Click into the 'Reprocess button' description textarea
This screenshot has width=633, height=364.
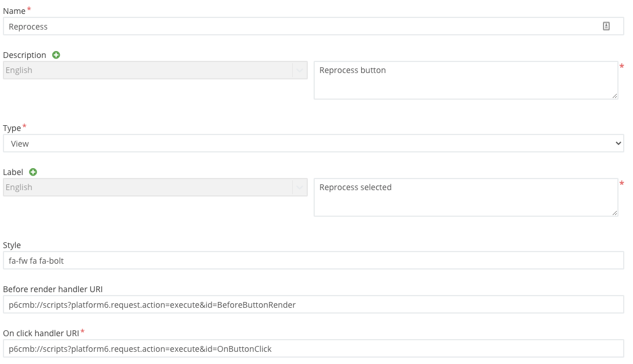coord(464,80)
